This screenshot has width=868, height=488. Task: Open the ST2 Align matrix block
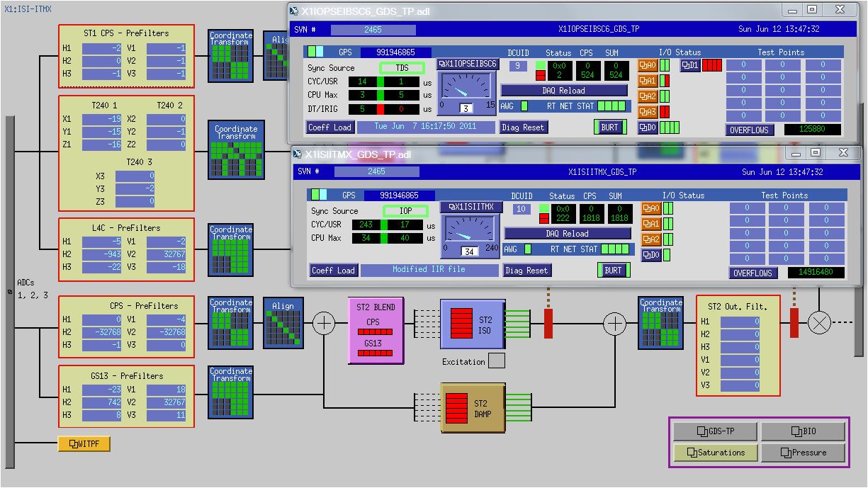(x=283, y=322)
